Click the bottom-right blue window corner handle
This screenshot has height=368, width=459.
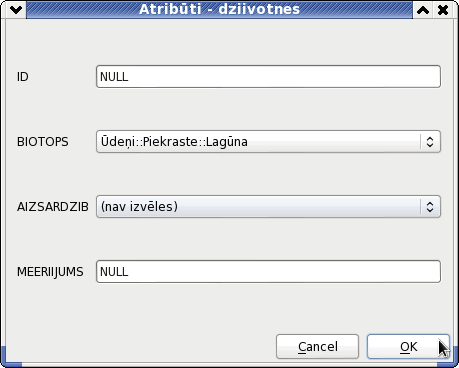click(x=448, y=362)
